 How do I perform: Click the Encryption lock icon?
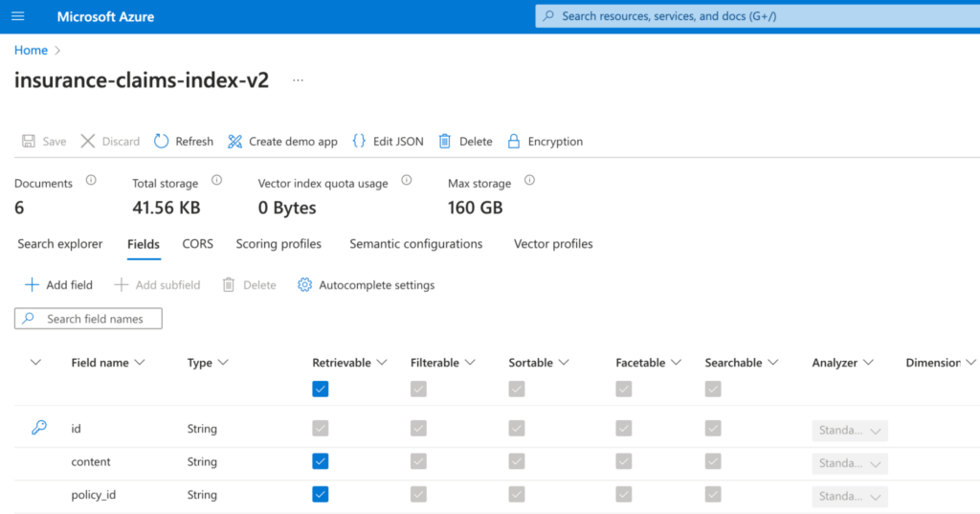[514, 141]
